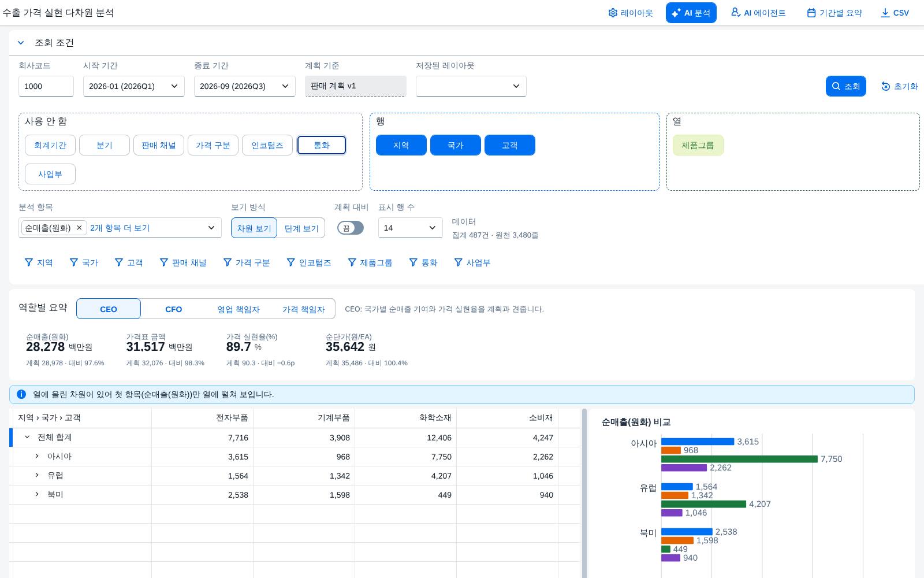Click the 제품그룹 filter funnel icon
Screen dimensions: 924x578
tap(352, 262)
